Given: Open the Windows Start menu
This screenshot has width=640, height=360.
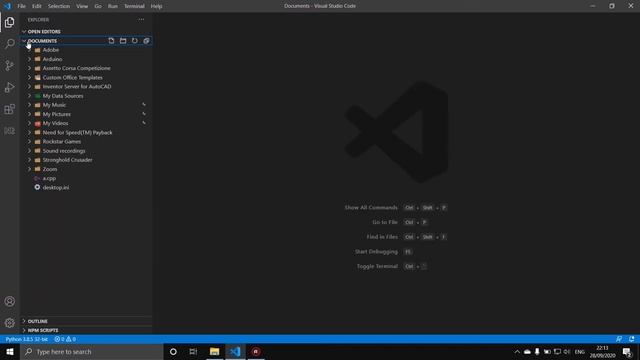Looking at the screenshot, I should pos(9,352).
